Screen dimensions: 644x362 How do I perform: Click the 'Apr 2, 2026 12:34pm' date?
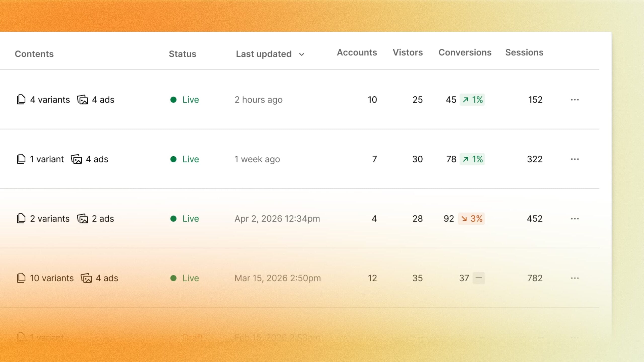277,219
